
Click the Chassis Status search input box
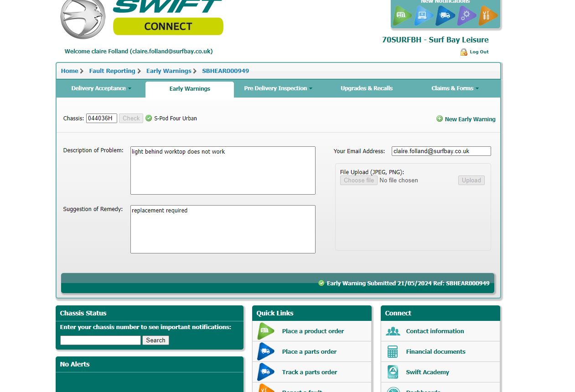(100, 340)
